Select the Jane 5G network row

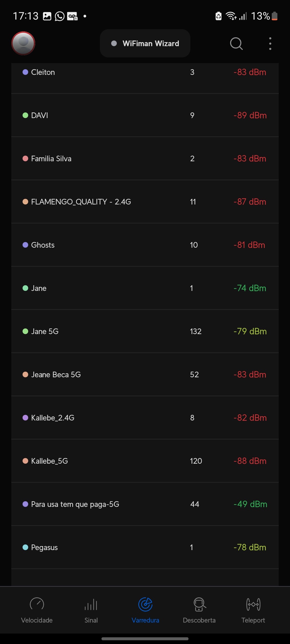pos(145,331)
